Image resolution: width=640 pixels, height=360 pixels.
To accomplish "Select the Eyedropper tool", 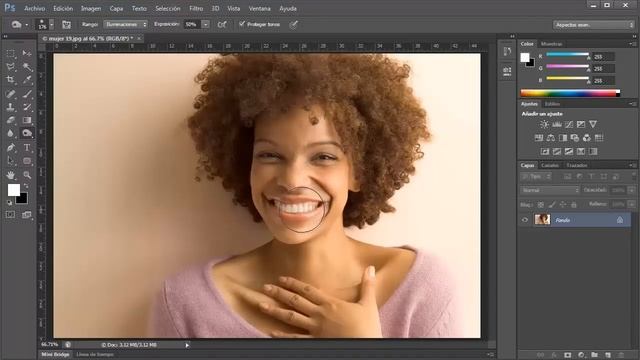I will [x=27, y=80].
